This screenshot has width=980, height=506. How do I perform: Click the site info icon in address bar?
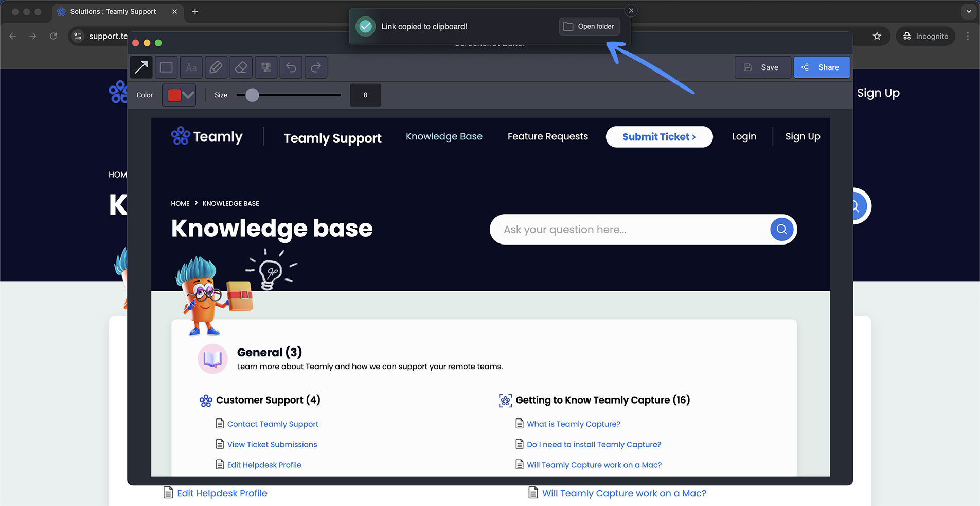click(78, 36)
